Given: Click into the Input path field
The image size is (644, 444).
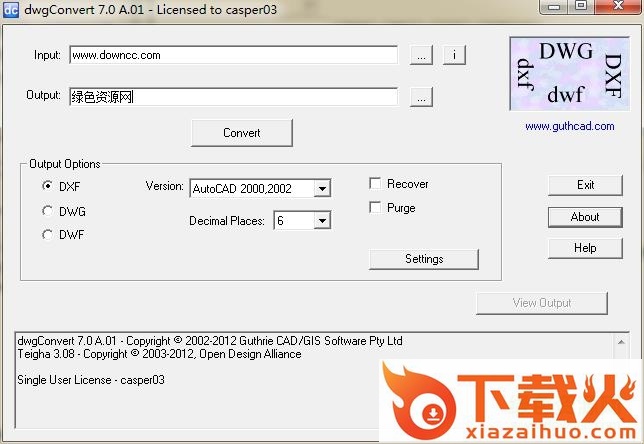Looking at the screenshot, I should (233, 55).
